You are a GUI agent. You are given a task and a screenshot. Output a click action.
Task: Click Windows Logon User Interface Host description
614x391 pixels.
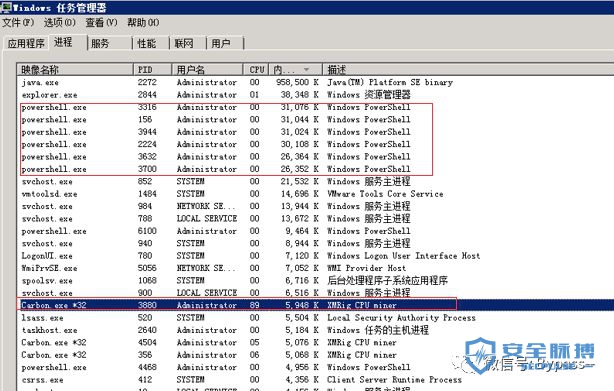point(403,256)
